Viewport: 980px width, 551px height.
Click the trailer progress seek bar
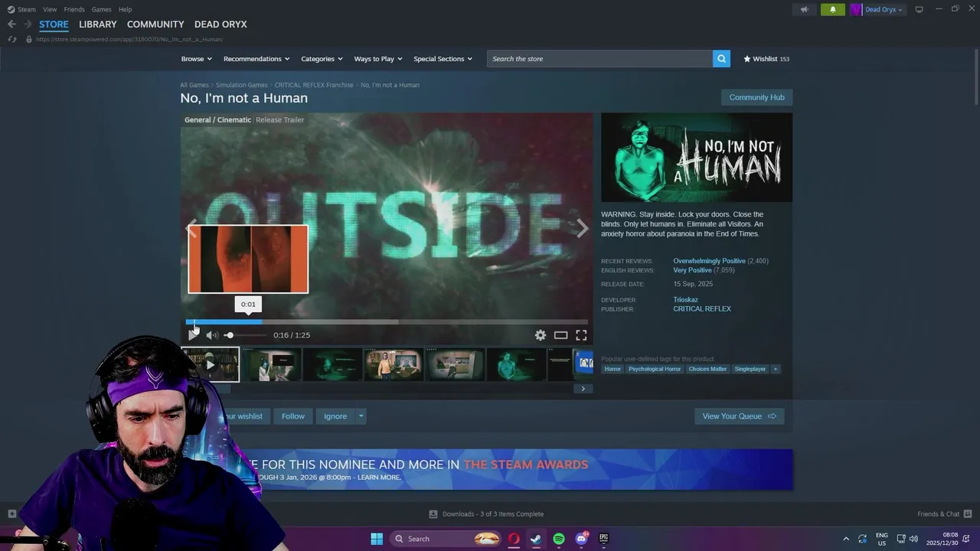(387, 322)
